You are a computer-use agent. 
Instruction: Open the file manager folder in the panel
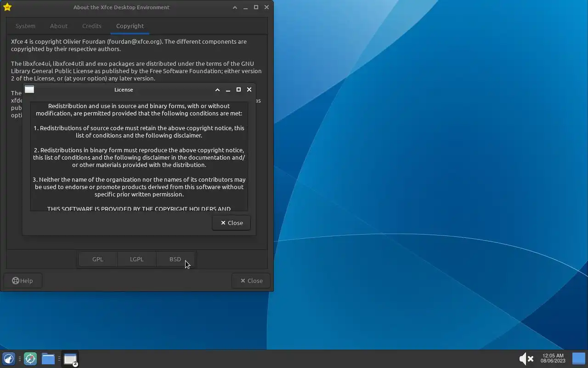(48, 359)
